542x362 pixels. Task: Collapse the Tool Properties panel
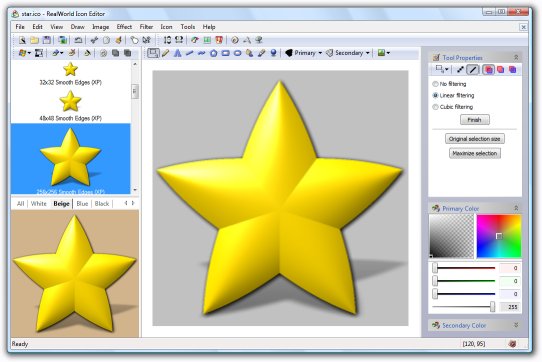coord(516,57)
